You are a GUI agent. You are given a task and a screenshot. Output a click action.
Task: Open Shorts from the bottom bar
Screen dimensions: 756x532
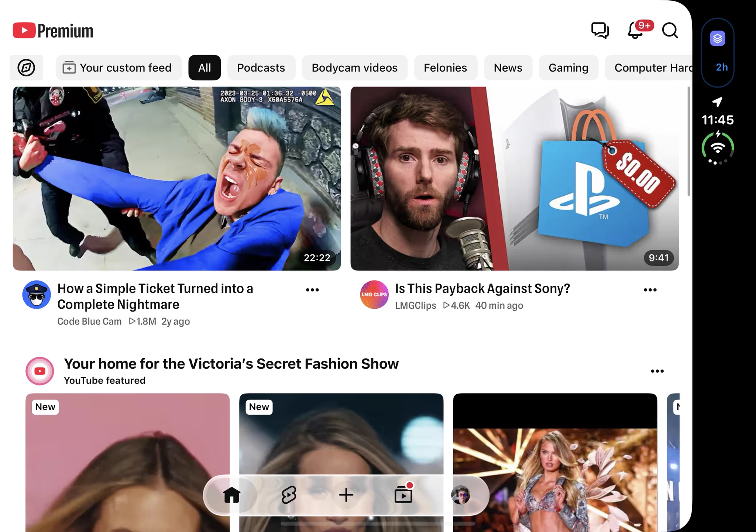289,495
